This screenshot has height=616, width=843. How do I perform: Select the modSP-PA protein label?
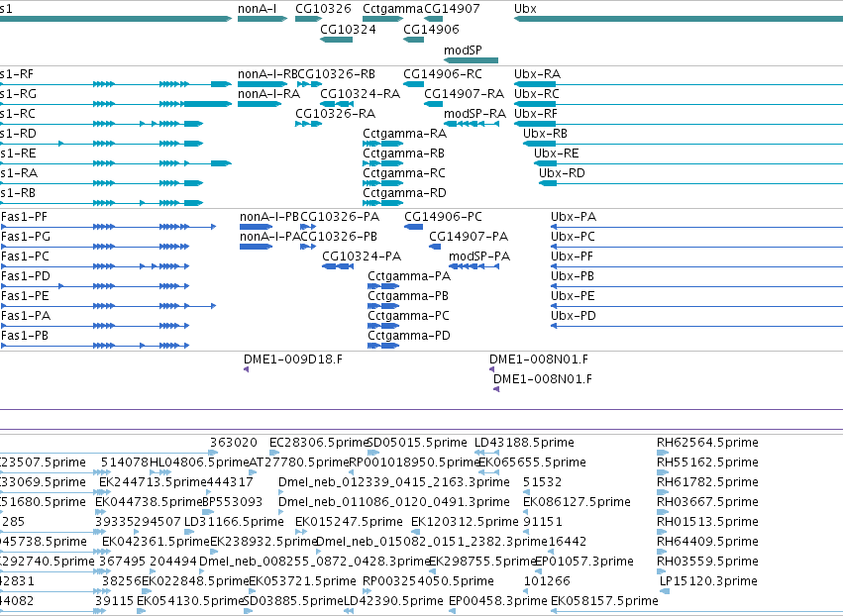479,257
